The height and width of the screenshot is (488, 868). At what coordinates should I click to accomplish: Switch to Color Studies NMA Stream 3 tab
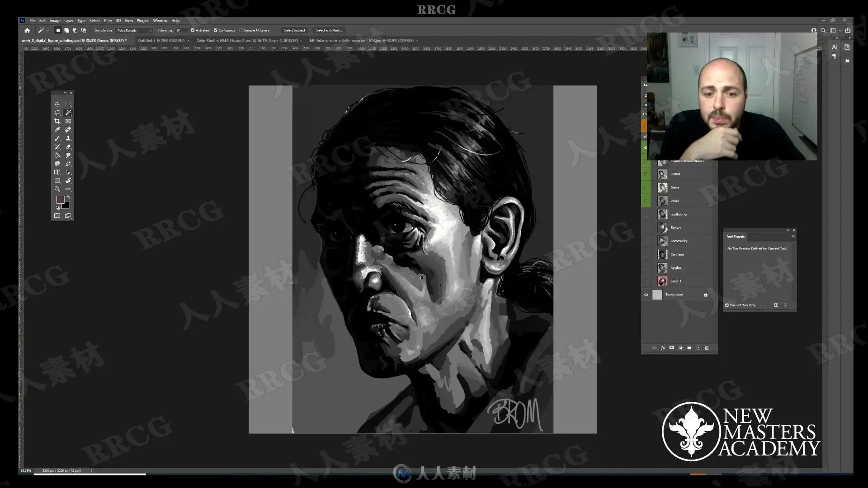coord(247,41)
